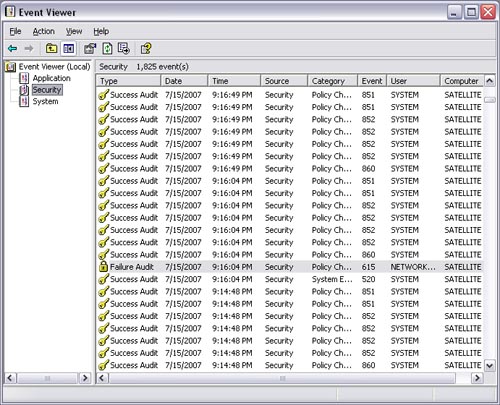The height and width of the screenshot is (405, 500).
Task: Sort events by Category column header
Action: click(332, 81)
